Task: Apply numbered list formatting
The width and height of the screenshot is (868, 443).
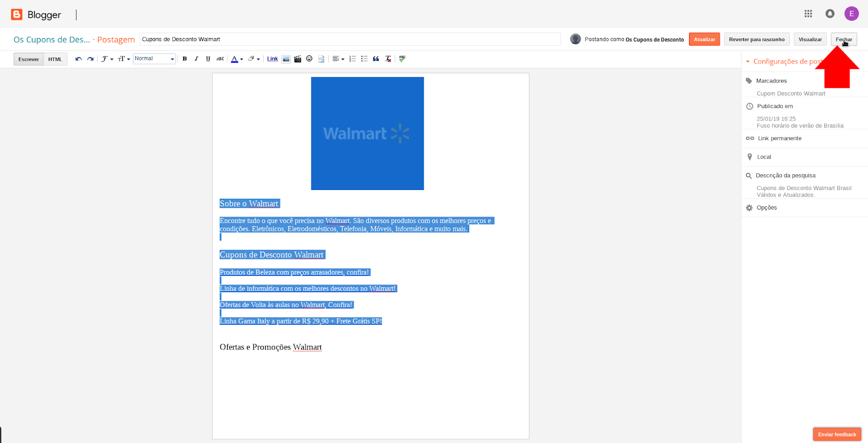Action: tap(353, 59)
